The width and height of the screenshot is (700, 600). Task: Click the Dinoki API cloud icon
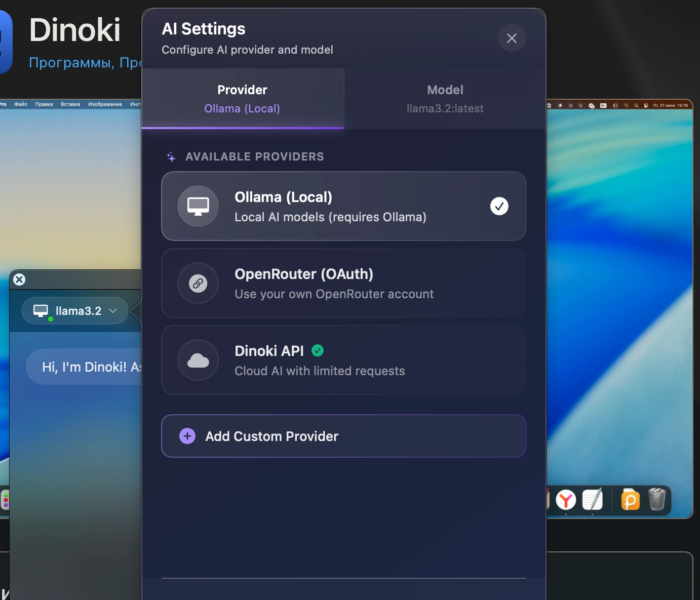point(198,360)
